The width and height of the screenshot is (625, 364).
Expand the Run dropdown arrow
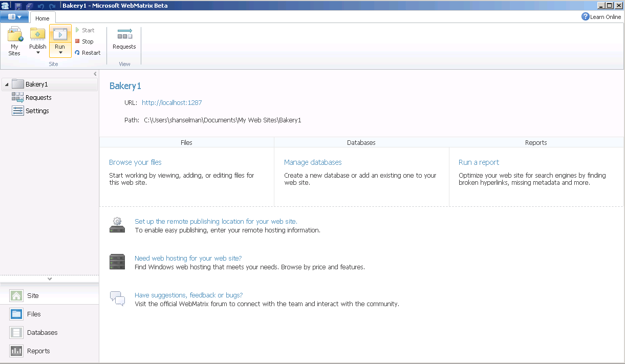(x=60, y=53)
